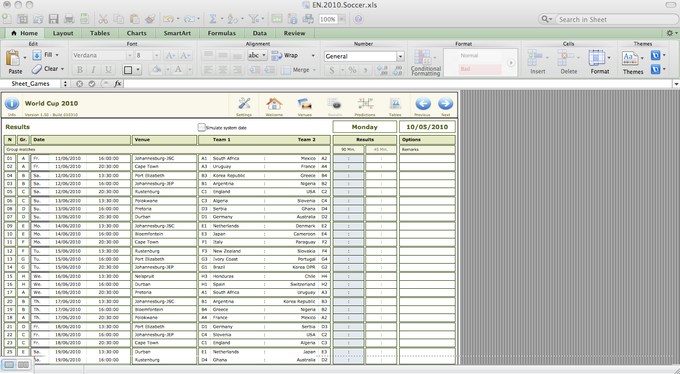Toggle the Merge cells button
The width and height of the screenshot is (680, 374).
coord(295,70)
